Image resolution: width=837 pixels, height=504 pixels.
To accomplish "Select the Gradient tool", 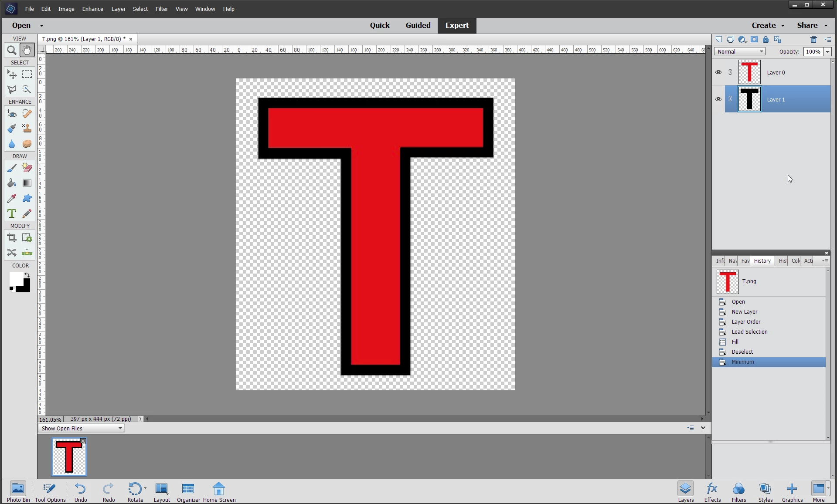I will [27, 183].
